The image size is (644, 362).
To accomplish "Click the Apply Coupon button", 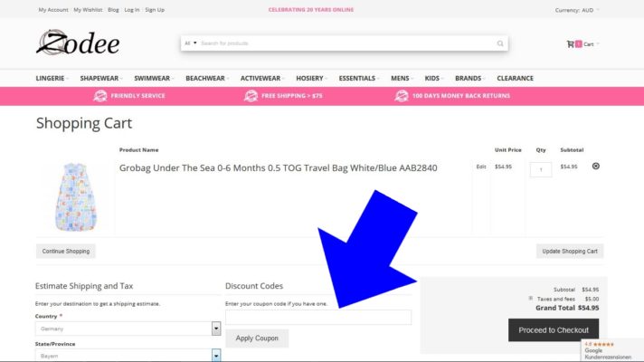I will click(x=257, y=338).
